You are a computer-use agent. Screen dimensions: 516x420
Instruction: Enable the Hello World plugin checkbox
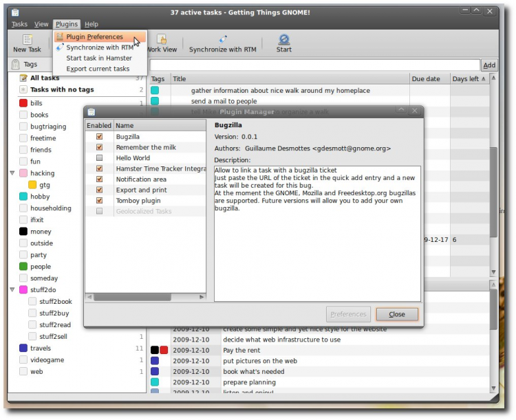100,158
